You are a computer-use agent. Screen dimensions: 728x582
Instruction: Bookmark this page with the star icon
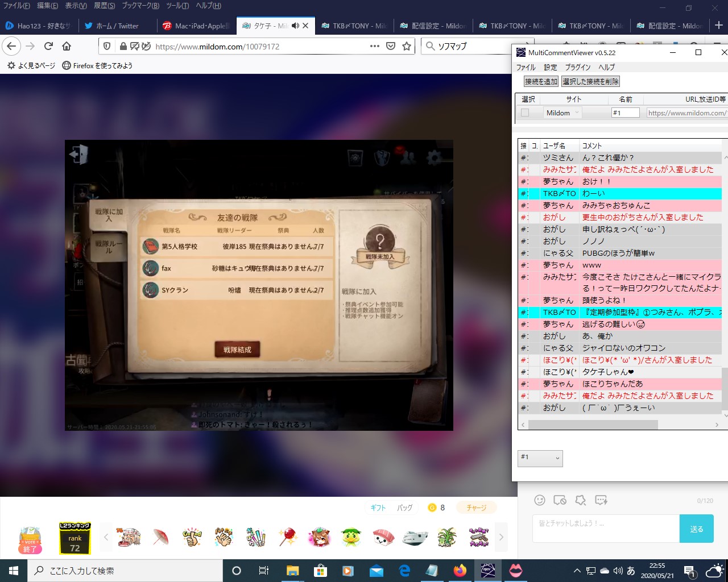pyautogui.click(x=407, y=46)
